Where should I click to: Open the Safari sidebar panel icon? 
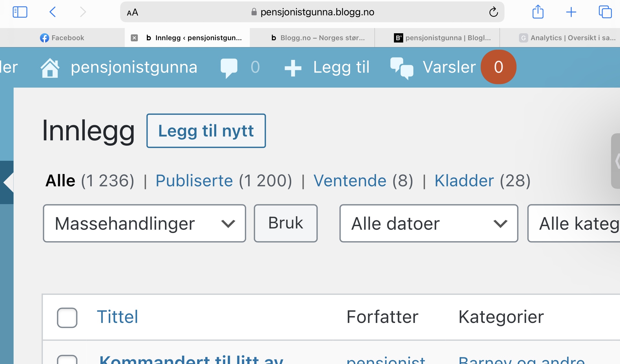[20, 12]
